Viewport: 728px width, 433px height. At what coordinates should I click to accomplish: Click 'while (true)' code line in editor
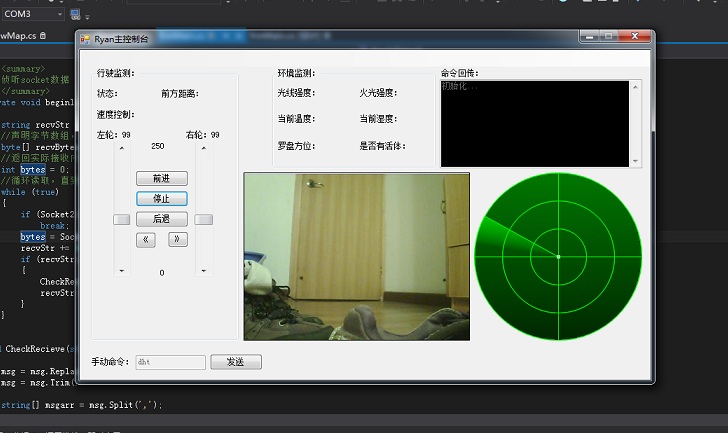coord(30,192)
